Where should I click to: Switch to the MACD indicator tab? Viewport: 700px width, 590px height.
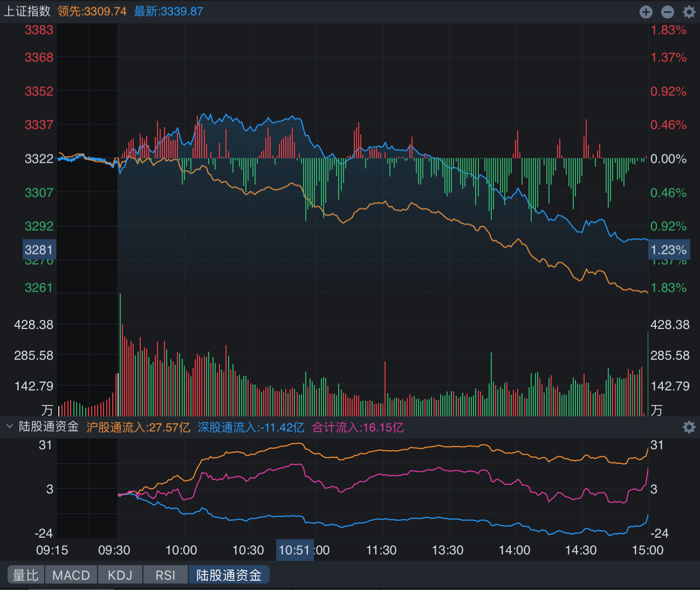[x=71, y=575]
